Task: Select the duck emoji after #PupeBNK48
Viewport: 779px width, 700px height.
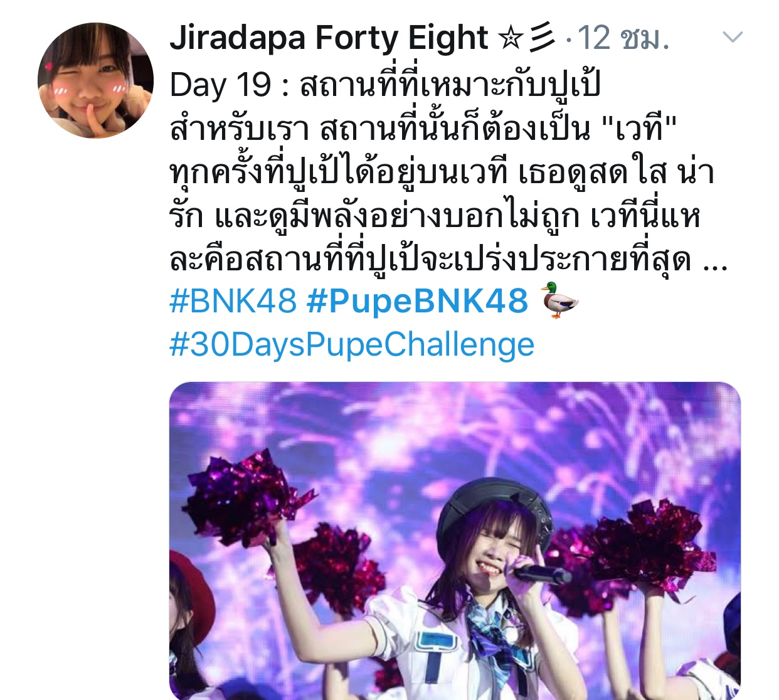Action: point(559,300)
